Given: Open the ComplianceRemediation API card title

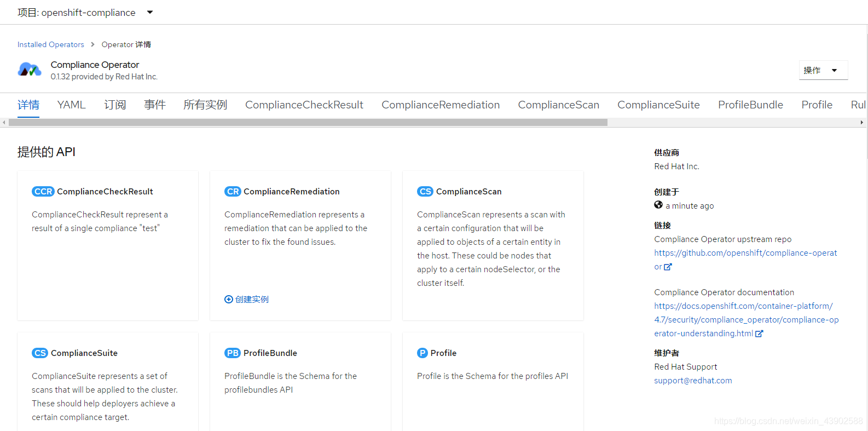Looking at the screenshot, I should pyautogui.click(x=292, y=192).
